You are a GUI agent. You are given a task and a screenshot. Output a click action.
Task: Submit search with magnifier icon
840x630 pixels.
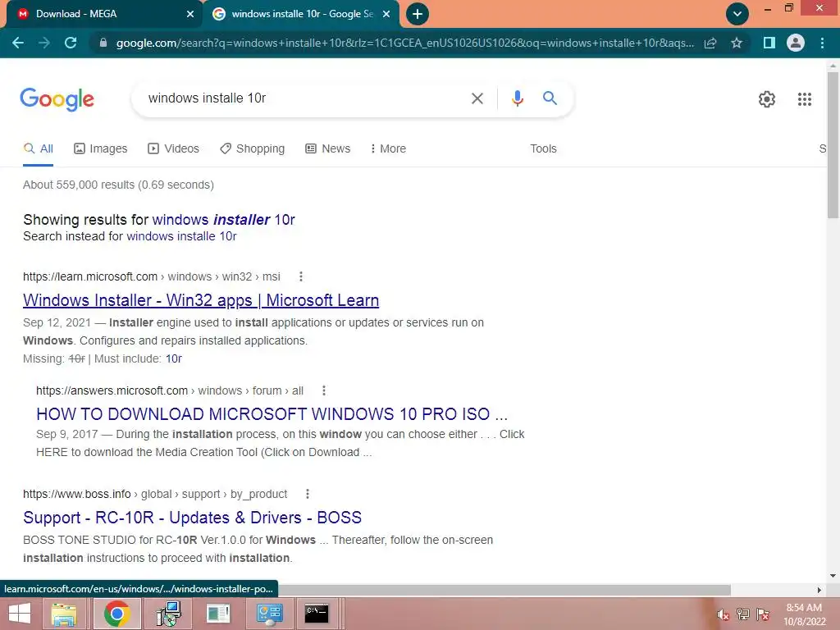(550, 98)
